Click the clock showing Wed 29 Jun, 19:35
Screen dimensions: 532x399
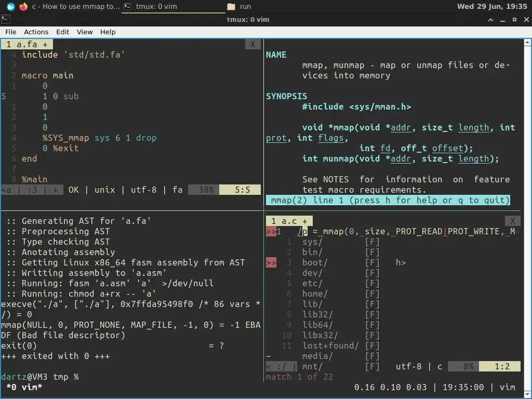(492, 6)
